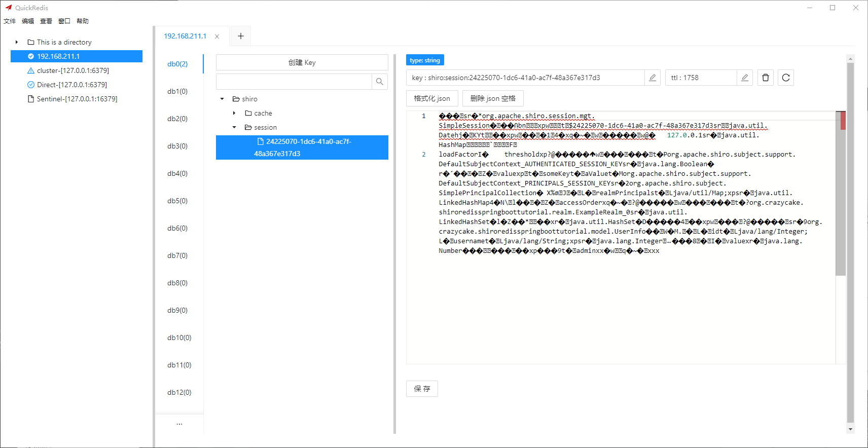Select database db3(0)
Image resolution: width=868 pixels, height=448 pixels.
tap(177, 146)
